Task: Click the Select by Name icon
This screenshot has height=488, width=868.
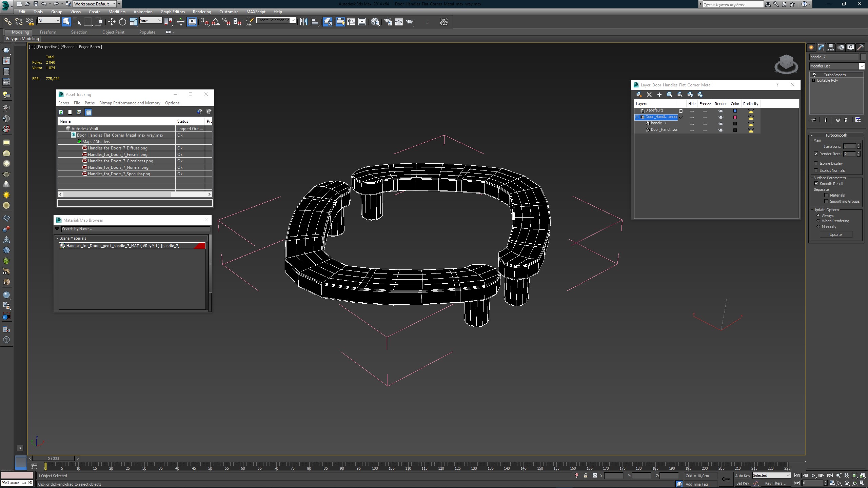Action: (77, 22)
